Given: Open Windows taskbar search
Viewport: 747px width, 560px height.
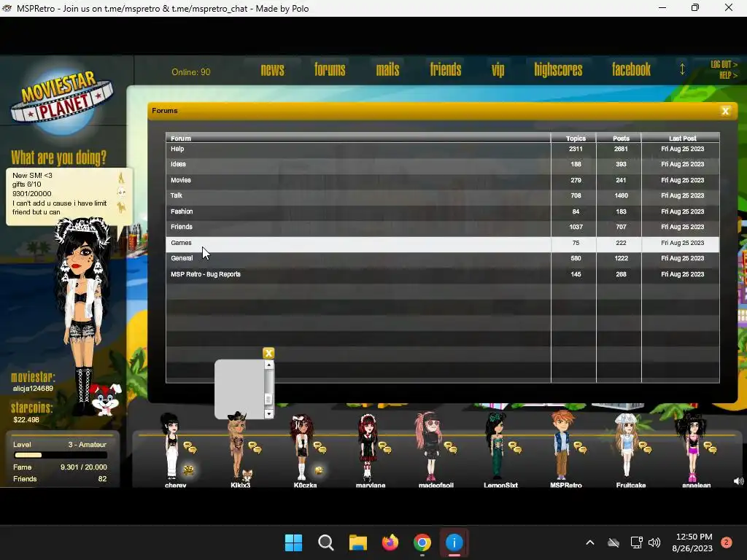Looking at the screenshot, I should [326, 542].
